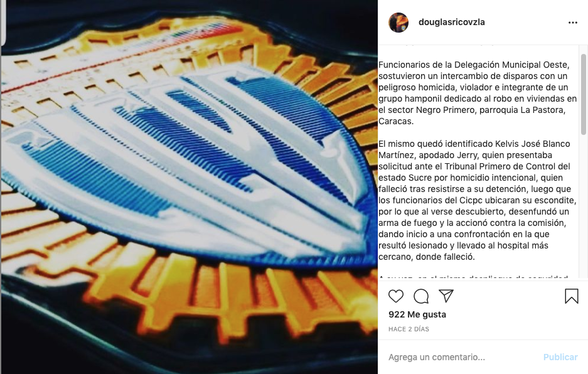
Task: Save the post with the bookmark icon
Action: pyautogui.click(x=572, y=296)
